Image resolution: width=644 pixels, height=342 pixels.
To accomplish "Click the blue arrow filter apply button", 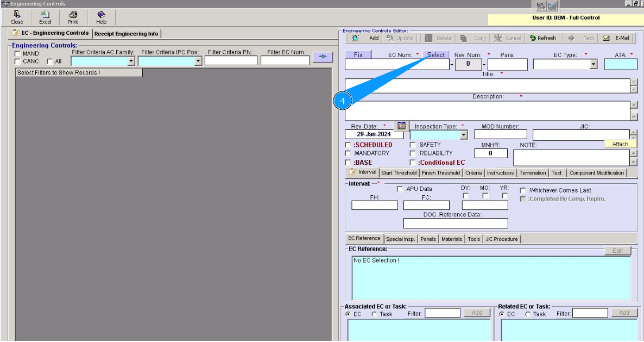I will point(322,57).
